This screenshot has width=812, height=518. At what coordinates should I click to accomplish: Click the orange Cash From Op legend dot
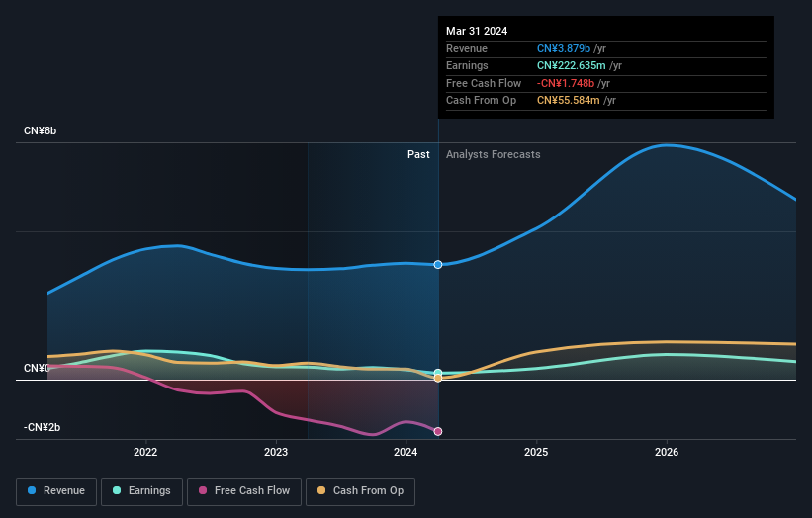(x=321, y=490)
